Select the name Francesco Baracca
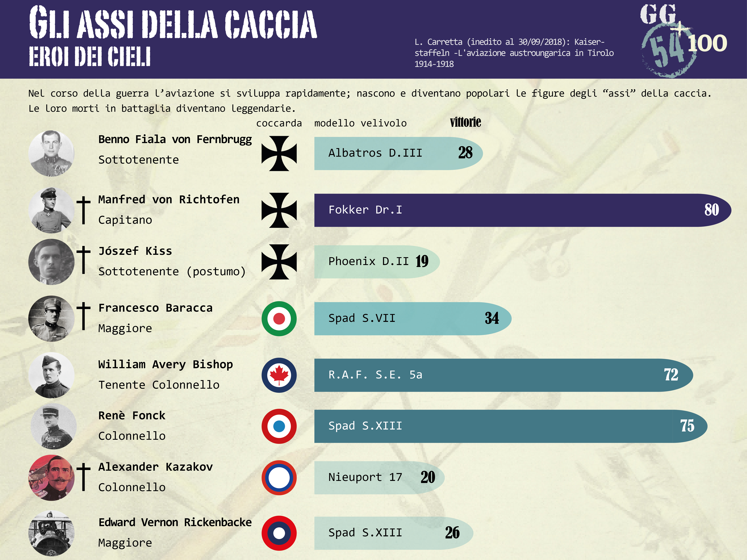This screenshot has height=560, width=747. coord(155,308)
